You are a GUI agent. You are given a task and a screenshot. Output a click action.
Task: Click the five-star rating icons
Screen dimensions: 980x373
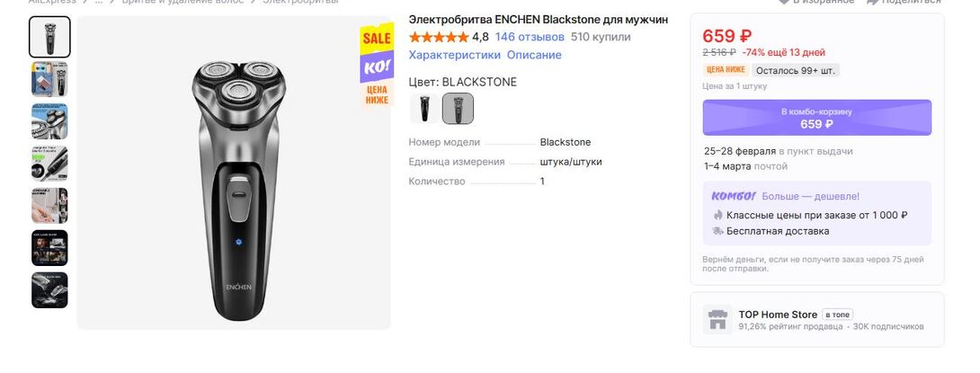pyautogui.click(x=438, y=37)
